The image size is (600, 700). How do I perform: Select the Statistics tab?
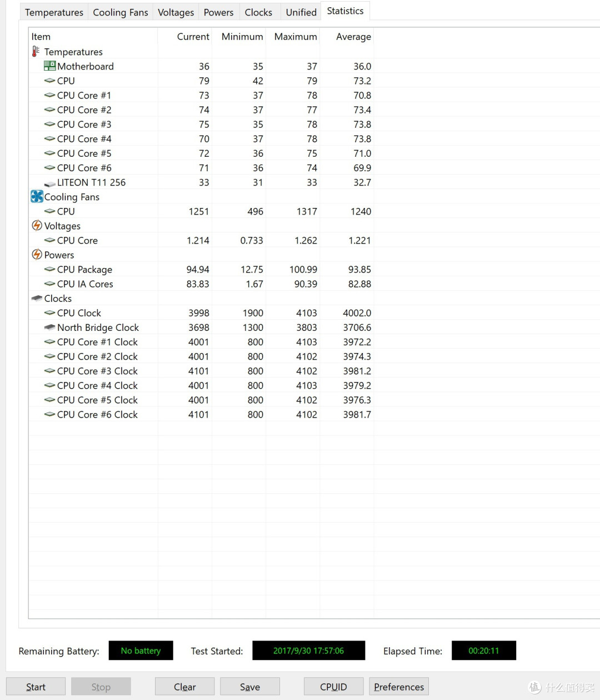(x=345, y=11)
